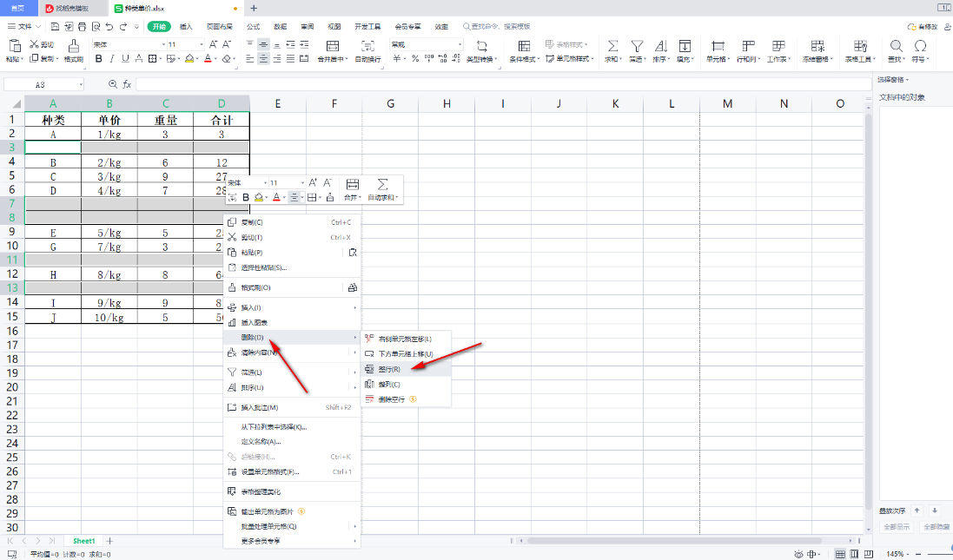Screen dimensions: 953x560
Task: Click the Sheet1 sheet tab
Action: (x=84, y=541)
